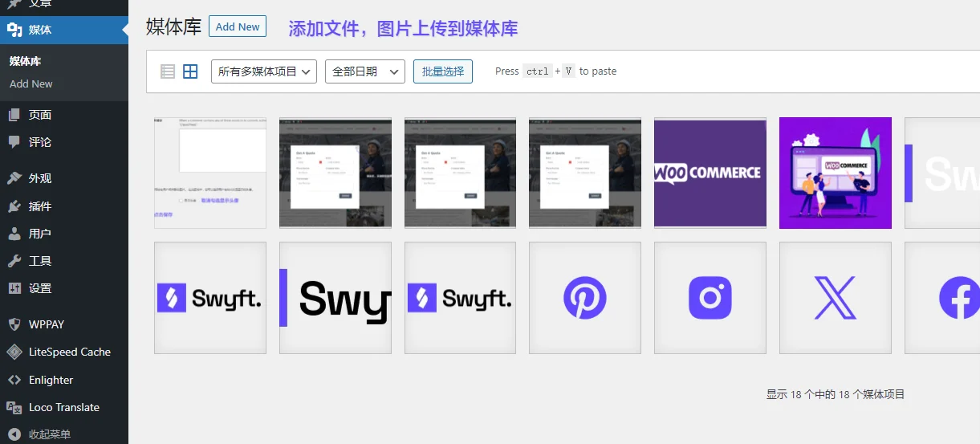Switch to list view icon

tap(168, 71)
